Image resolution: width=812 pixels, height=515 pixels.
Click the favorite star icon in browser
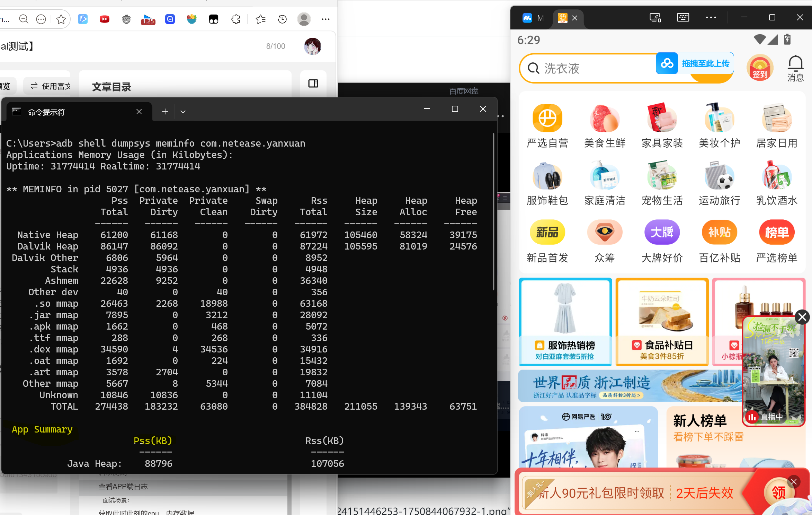pos(61,19)
